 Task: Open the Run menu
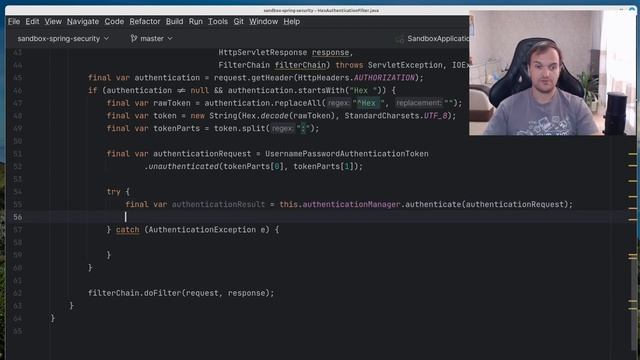[x=196, y=22]
